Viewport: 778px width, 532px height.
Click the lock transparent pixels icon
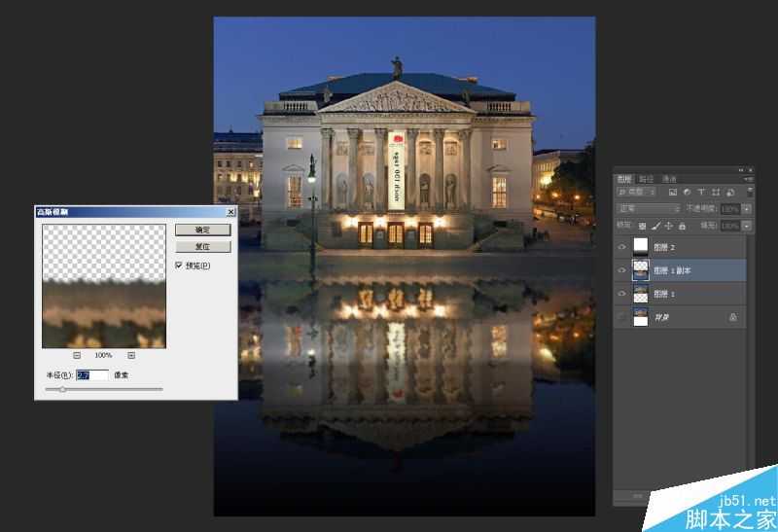click(x=642, y=226)
